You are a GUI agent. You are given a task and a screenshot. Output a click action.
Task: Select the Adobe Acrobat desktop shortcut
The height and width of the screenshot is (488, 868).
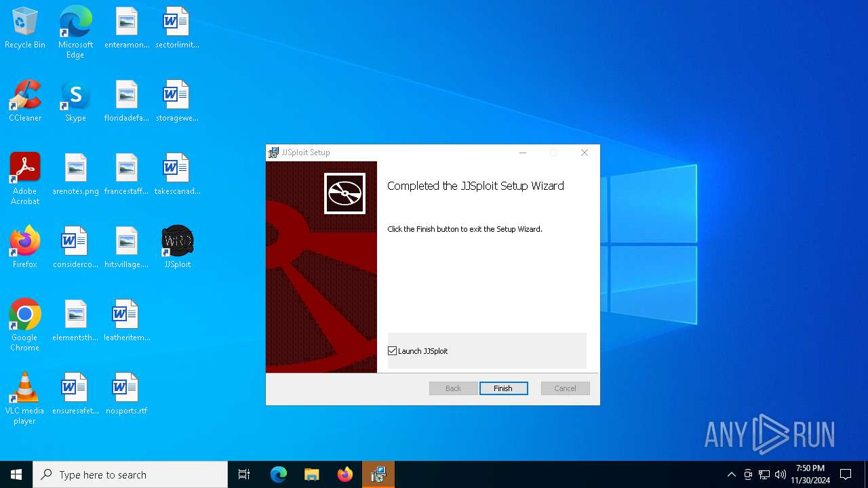click(25, 179)
